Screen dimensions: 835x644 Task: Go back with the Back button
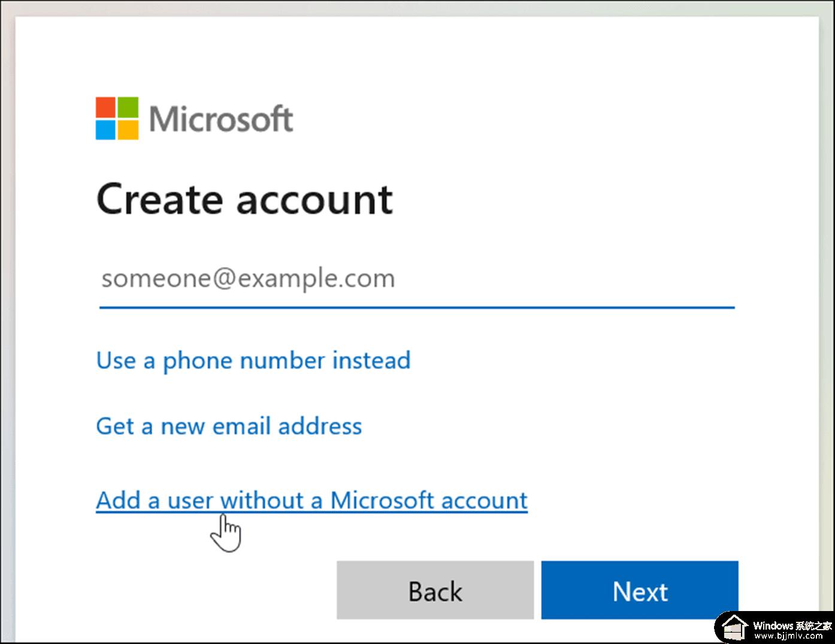[435, 590]
